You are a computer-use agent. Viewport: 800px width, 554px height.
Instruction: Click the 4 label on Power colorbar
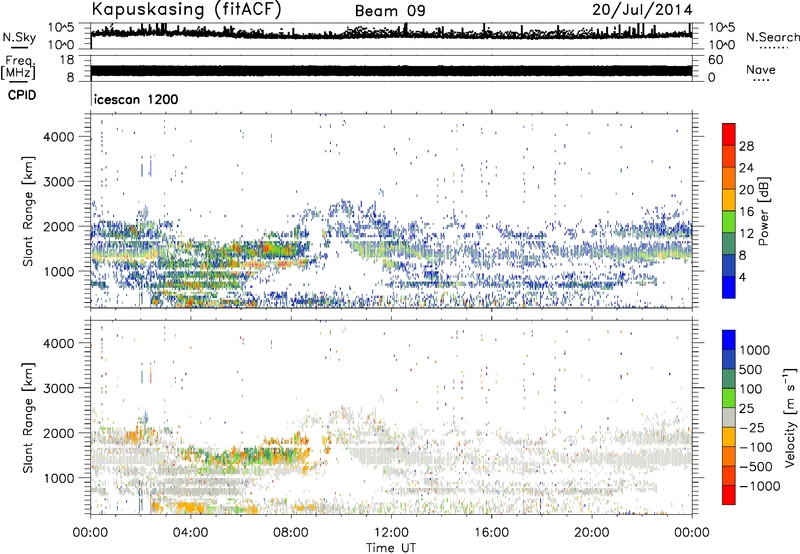pos(743,277)
